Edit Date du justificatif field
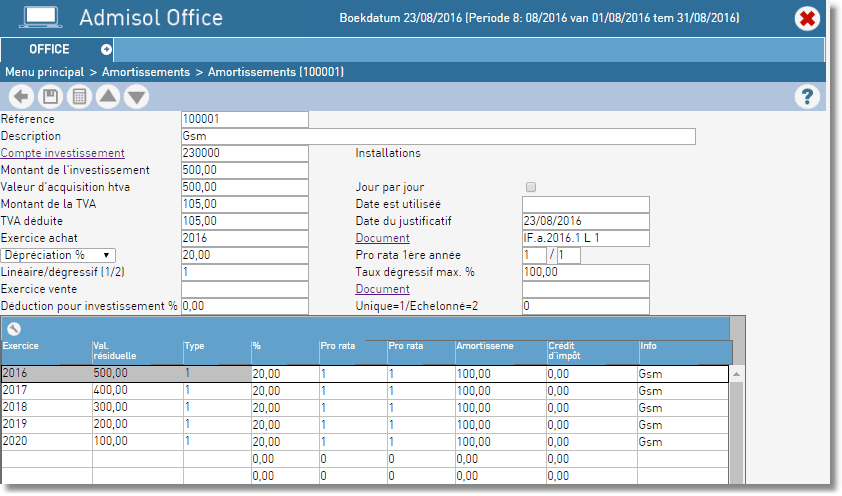This screenshot has height=496, width=842. [586, 221]
